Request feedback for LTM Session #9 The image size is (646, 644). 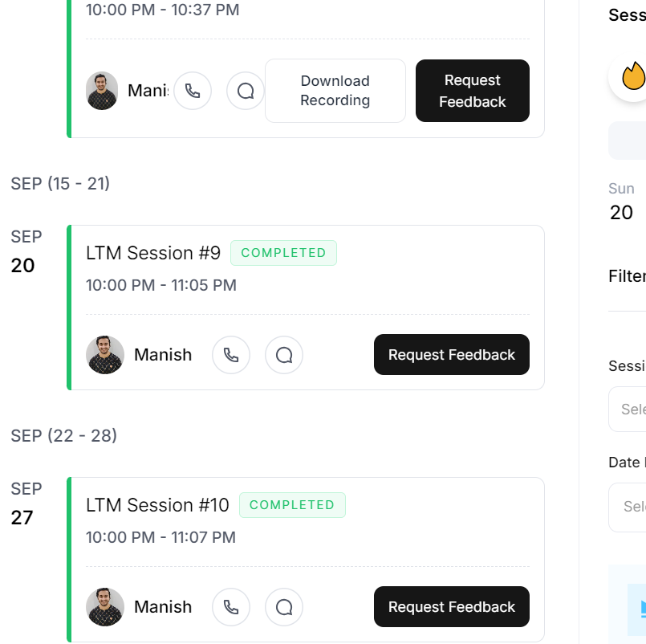click(x=452, y=355)
